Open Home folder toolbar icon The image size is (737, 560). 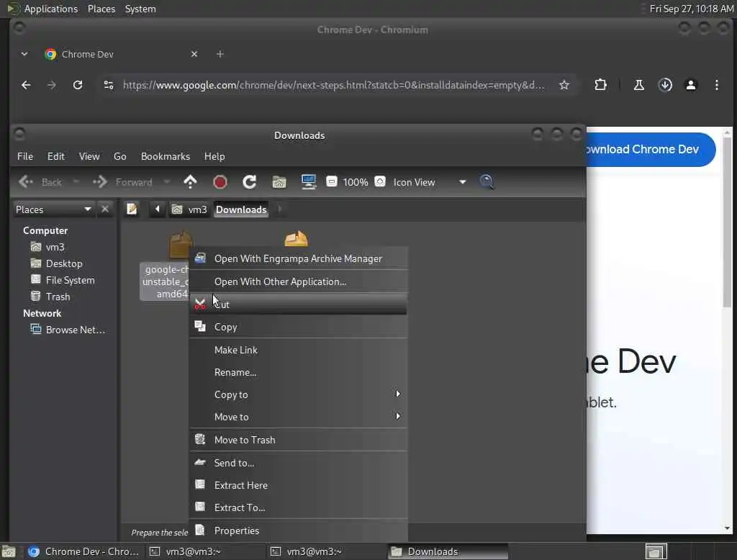click(279, 182)
